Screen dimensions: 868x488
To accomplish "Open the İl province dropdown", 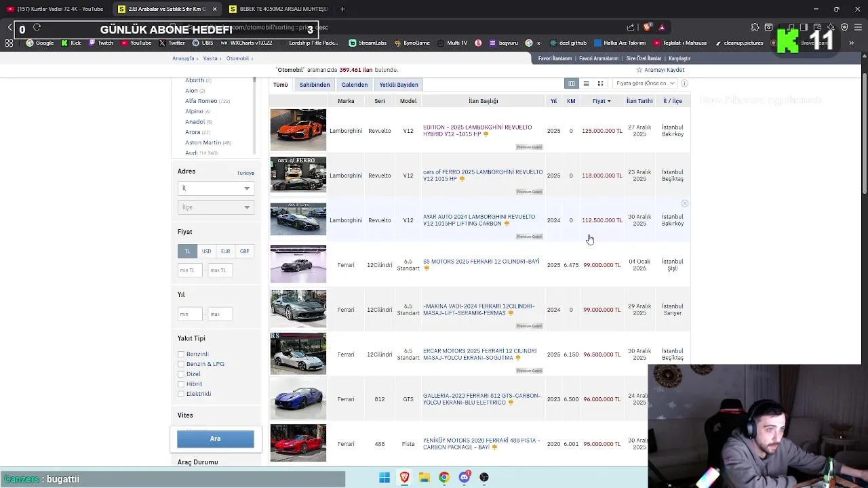I will [x=216, y=188].
